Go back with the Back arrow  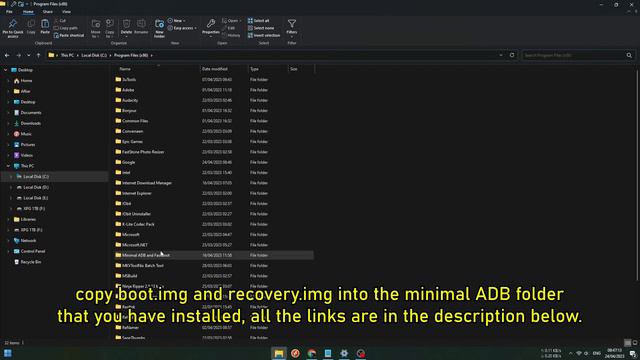click(x=7, y=55)
